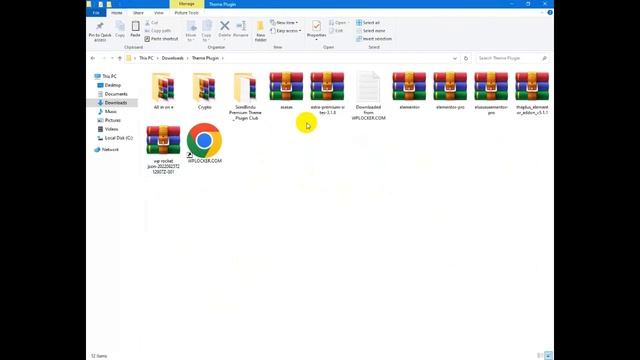Click the Help question mark icon

coord(550,13)
